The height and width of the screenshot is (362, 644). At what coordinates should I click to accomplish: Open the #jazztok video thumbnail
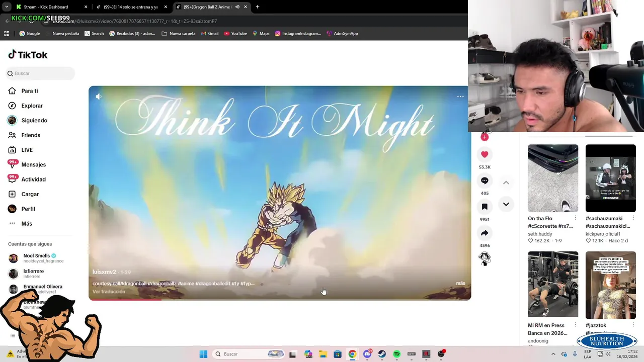[x=611, y=285]
